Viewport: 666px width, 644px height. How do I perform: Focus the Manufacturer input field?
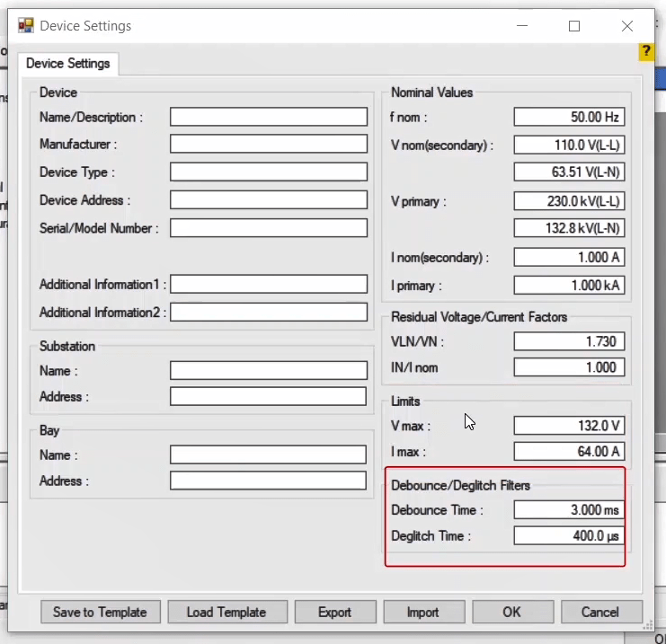[x=269, y=144]
